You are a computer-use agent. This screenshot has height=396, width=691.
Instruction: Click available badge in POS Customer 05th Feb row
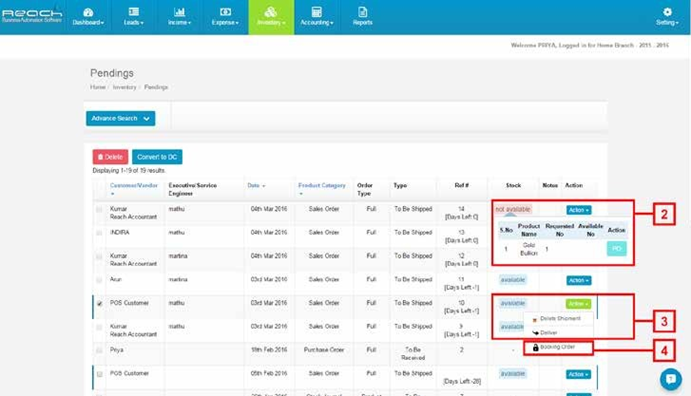point(513,374)
